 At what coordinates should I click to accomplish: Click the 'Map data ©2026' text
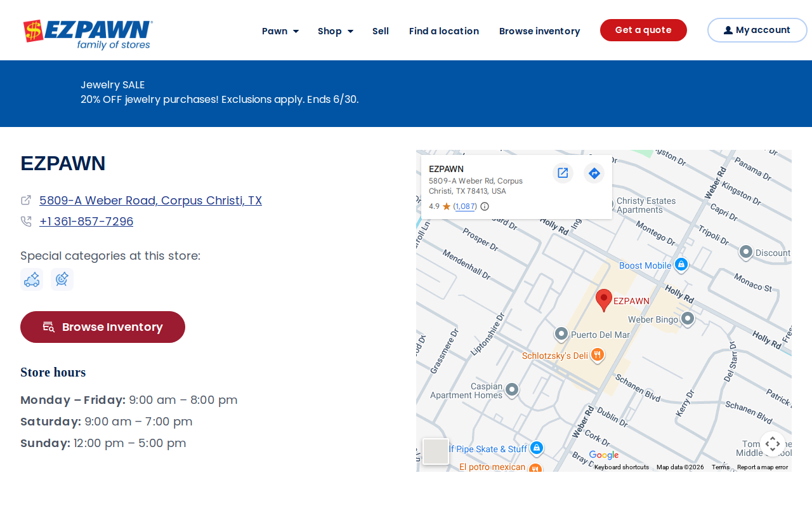[680, 467]
